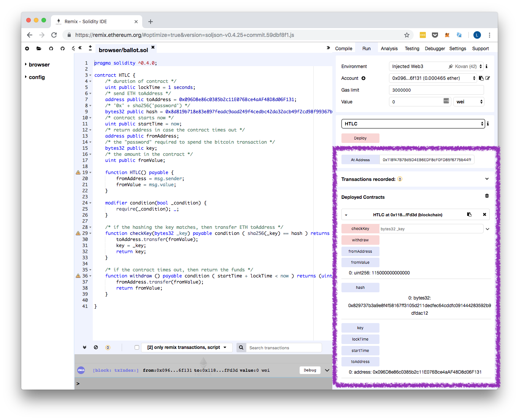Viewport: 519px width, 420px height.
Task: Collapse right panel with the double-right chevron
Action: click(328, 48)
